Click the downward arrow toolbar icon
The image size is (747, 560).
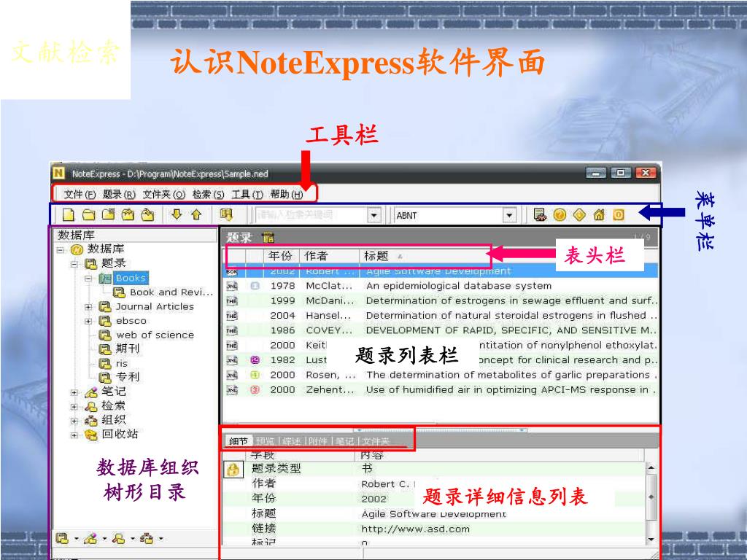point(177,215)
